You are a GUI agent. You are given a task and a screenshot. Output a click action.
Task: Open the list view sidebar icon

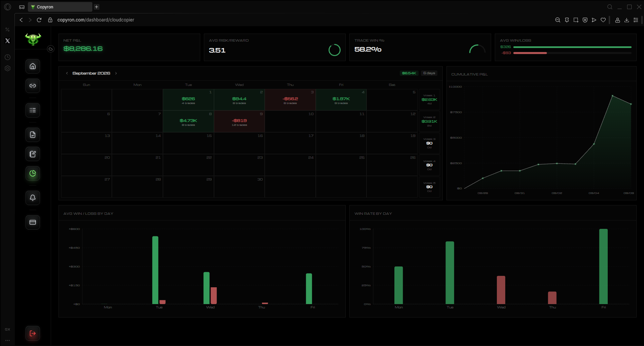point(33,110)
